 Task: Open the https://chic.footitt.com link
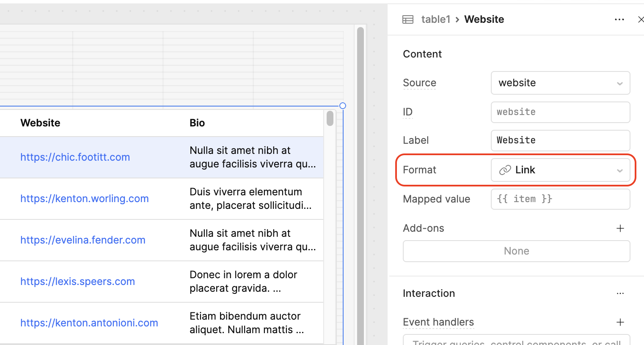(75, 157)
